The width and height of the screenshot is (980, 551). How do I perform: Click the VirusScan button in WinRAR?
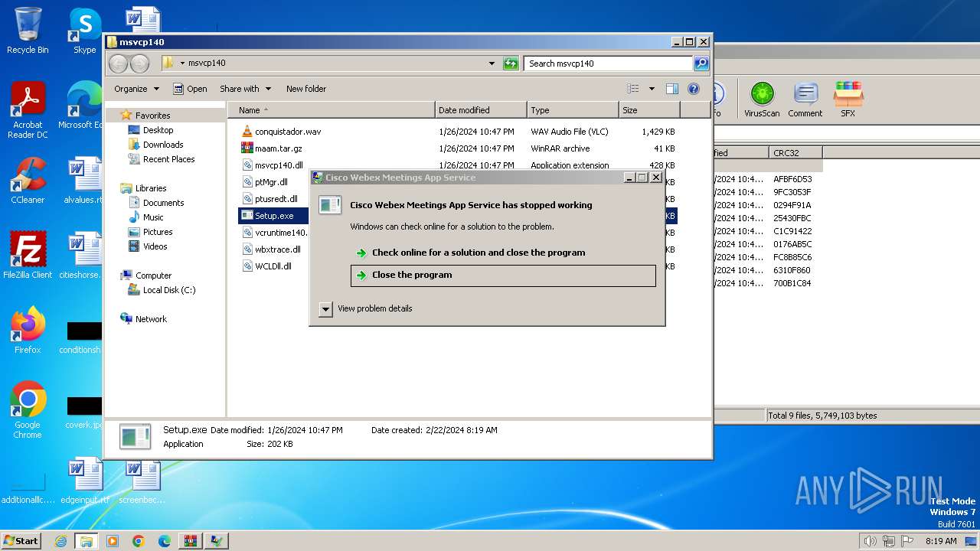(762, 100)
